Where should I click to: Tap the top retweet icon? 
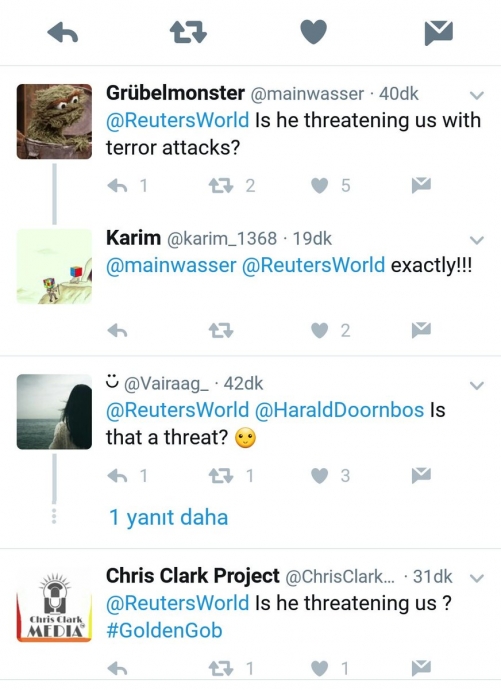(188, 33)
